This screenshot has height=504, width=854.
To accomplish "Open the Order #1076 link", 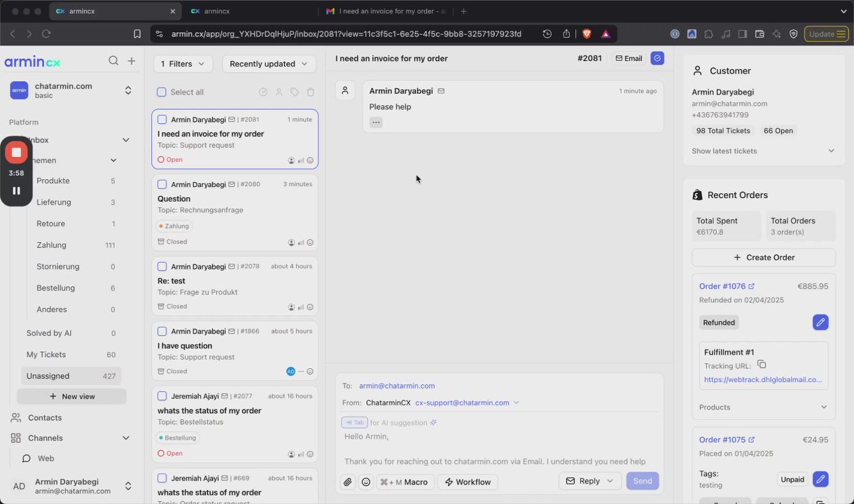I will 727,286.
